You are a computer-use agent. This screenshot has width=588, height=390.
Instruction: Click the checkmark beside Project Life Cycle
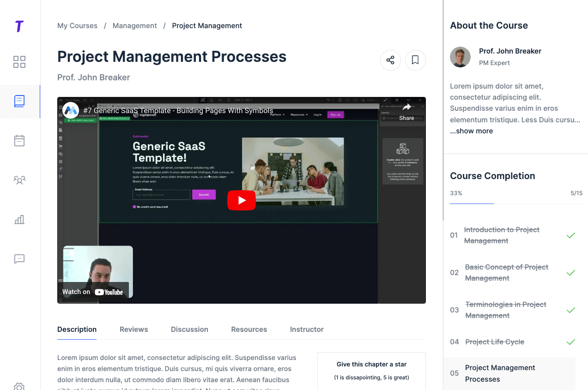point(571,342)
